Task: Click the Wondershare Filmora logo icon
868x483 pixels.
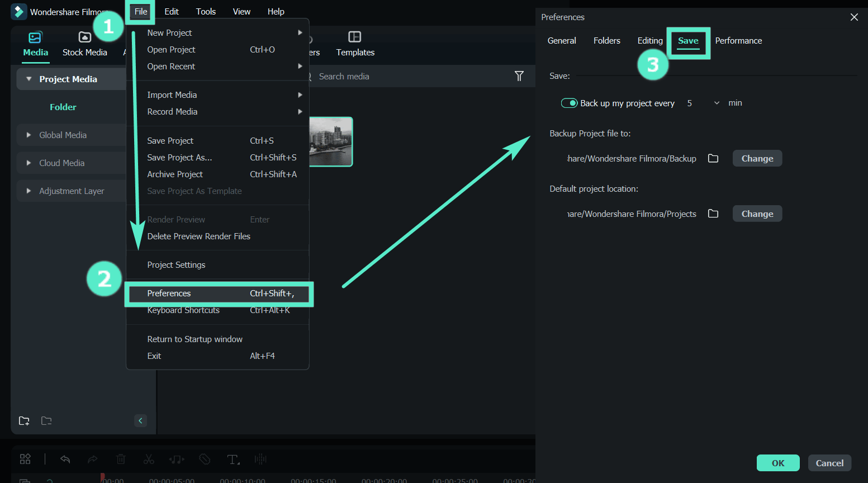Action: click(18, 12)
